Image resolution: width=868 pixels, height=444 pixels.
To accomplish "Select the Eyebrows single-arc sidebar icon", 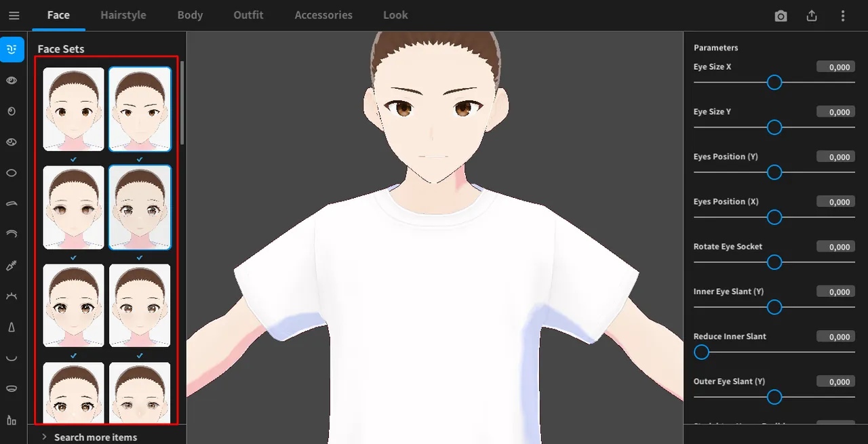I will 12,203.
